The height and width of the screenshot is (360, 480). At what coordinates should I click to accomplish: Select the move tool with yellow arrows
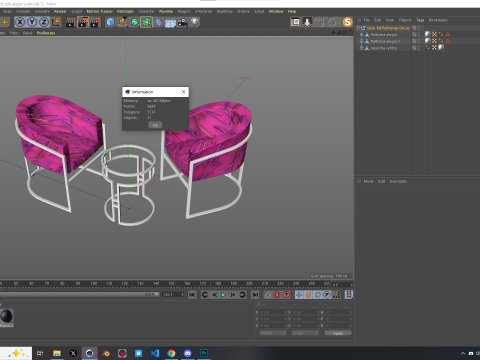[5, 22]
